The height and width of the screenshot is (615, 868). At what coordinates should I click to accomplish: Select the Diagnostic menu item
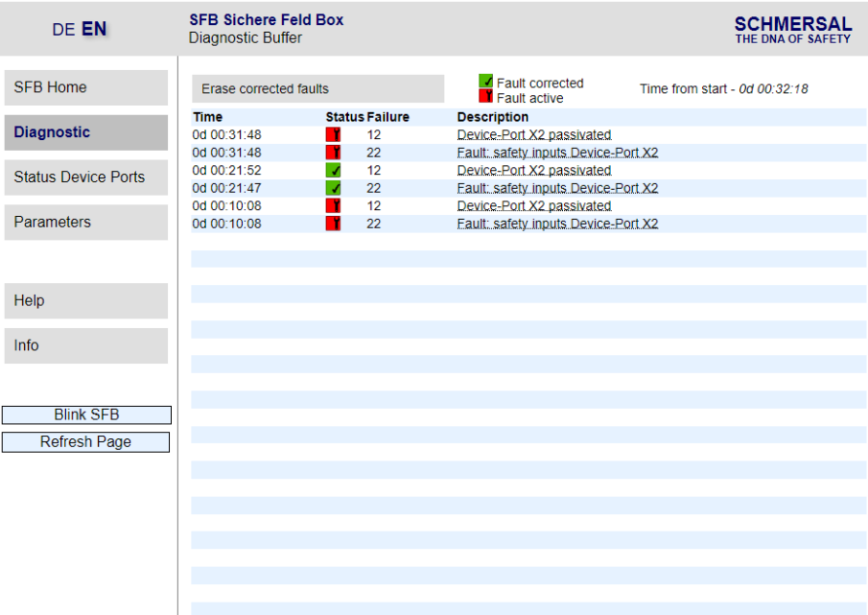[85, 132]
